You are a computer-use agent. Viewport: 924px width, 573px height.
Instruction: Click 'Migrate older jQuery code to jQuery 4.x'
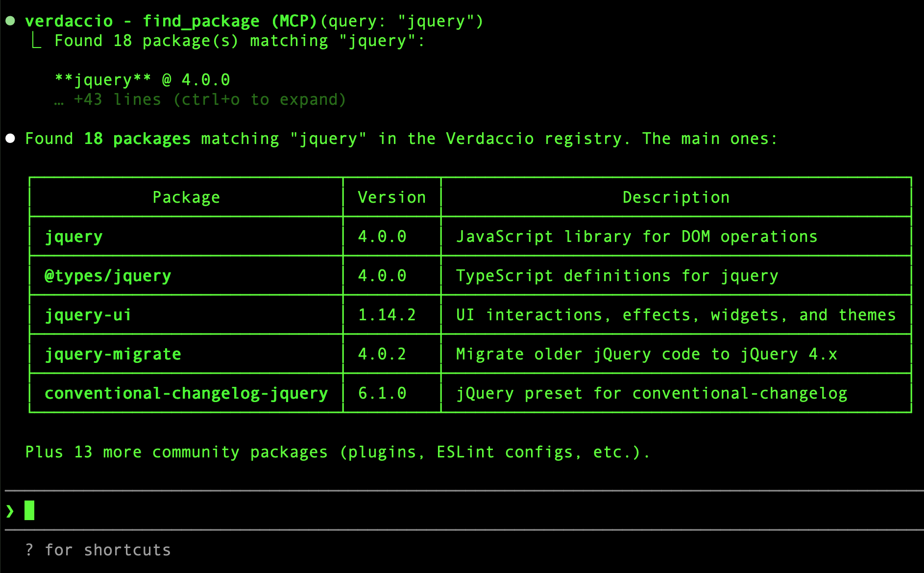(x=647, y=354)
